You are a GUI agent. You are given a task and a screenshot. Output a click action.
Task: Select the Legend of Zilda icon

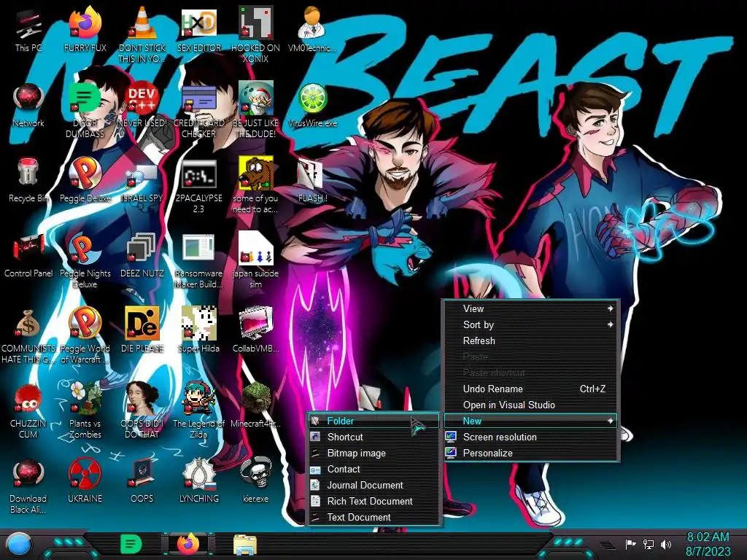[199, 410]
